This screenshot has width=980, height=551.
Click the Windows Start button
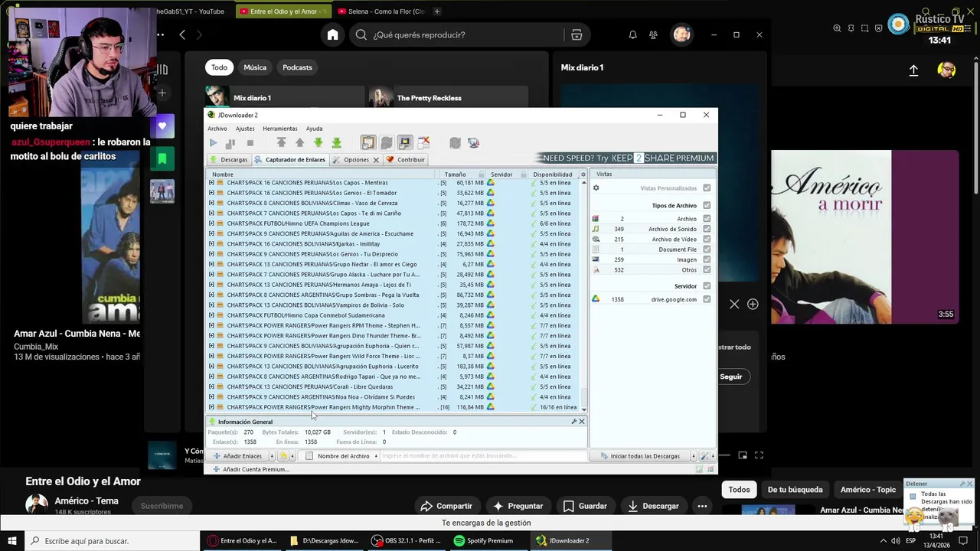11,541
